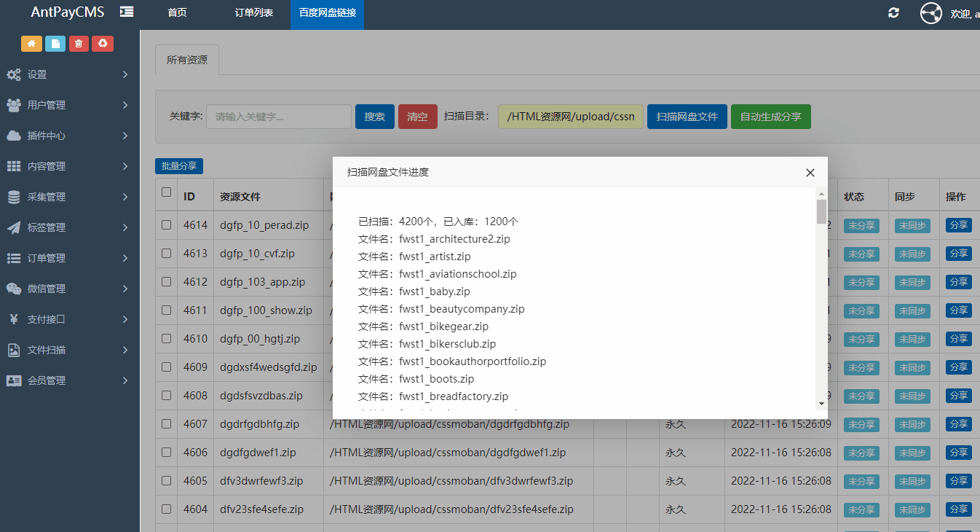Click the refresh icon in top bar
Viewport: 980px width, 532px height.
[893, 13]
